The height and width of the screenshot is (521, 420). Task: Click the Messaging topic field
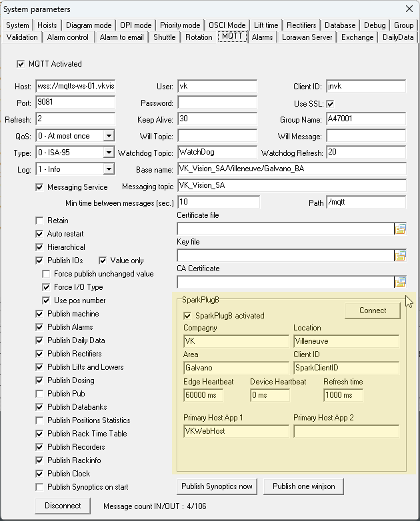coord(292,185)
